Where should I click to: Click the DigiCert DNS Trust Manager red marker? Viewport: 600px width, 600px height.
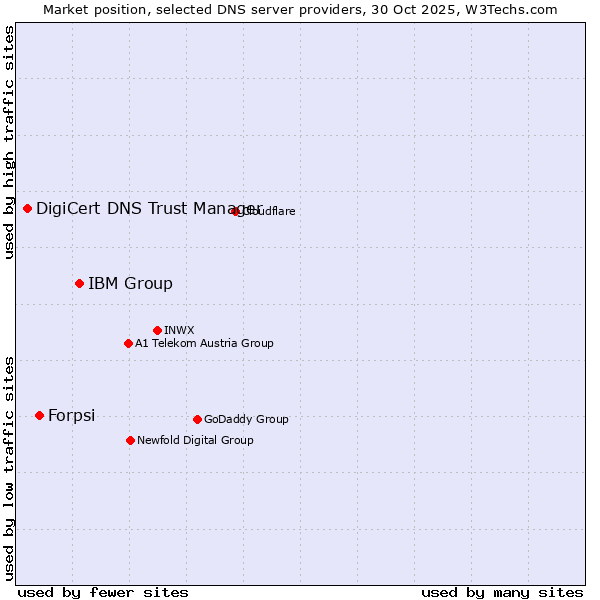[x=28, y=208]
